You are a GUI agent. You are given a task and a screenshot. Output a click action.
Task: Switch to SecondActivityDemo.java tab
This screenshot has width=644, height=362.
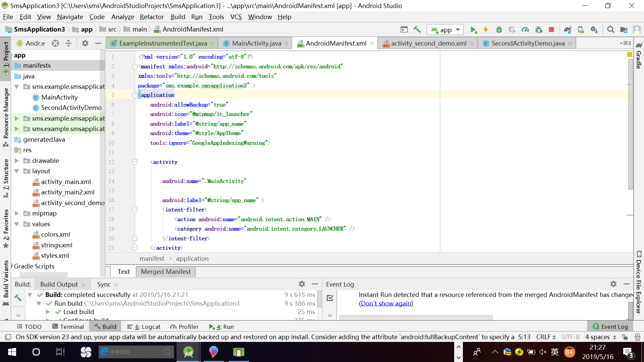[528, 43]
